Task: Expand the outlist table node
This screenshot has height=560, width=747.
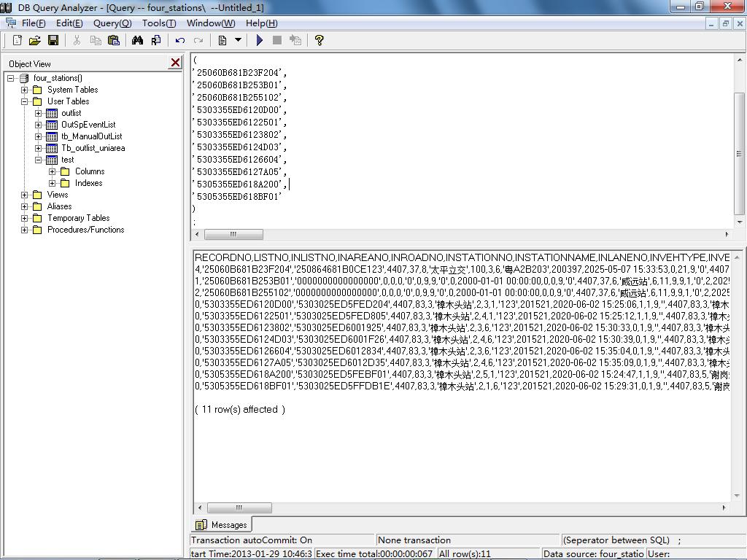Action: coord(39,113)
